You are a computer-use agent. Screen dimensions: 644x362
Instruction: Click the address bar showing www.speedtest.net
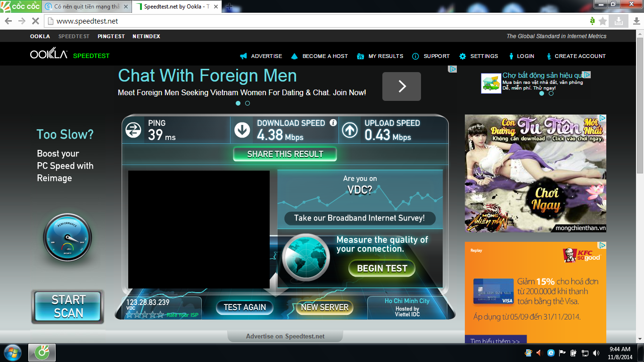316,21
